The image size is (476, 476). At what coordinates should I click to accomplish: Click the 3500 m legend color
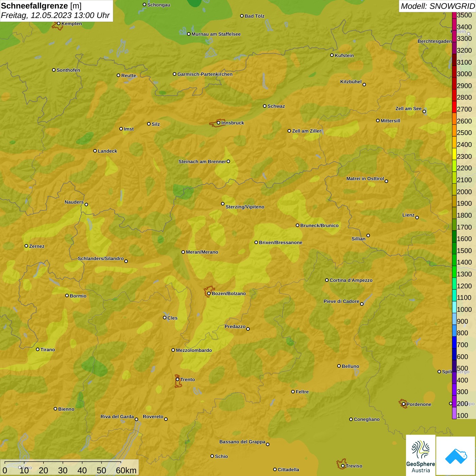(x=454, y=15)
